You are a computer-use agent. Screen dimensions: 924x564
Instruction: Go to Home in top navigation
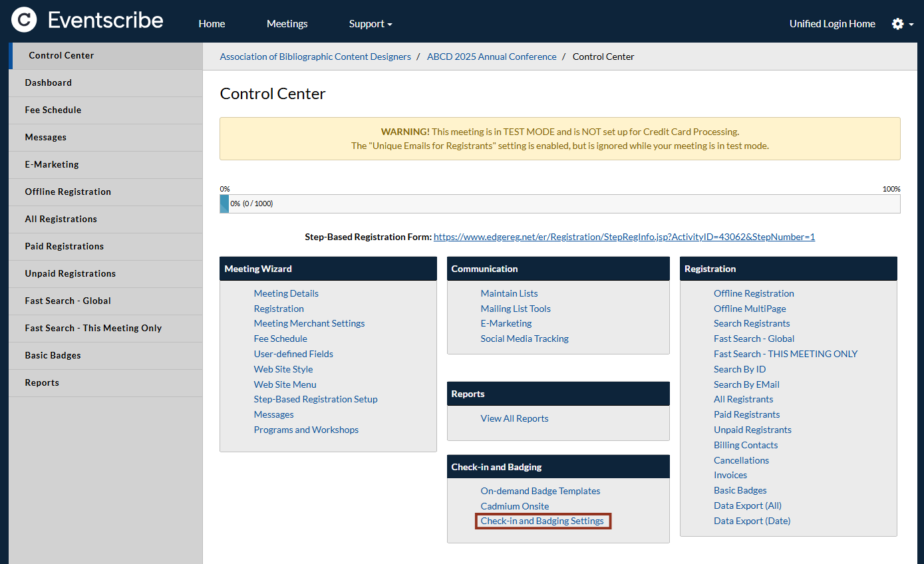(x=212, y=24)
